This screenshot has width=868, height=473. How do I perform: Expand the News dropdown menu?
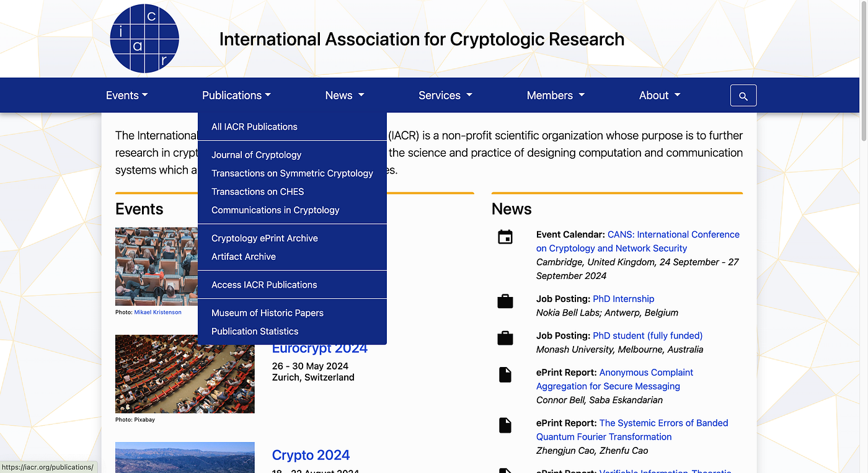[x=345, y=95]
